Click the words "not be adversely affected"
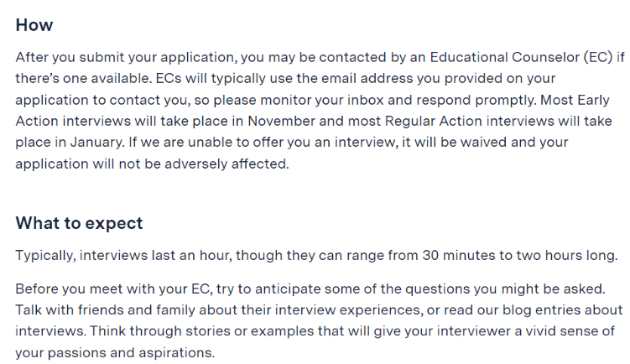The image size is (630, 364). [x=207, y=164]
